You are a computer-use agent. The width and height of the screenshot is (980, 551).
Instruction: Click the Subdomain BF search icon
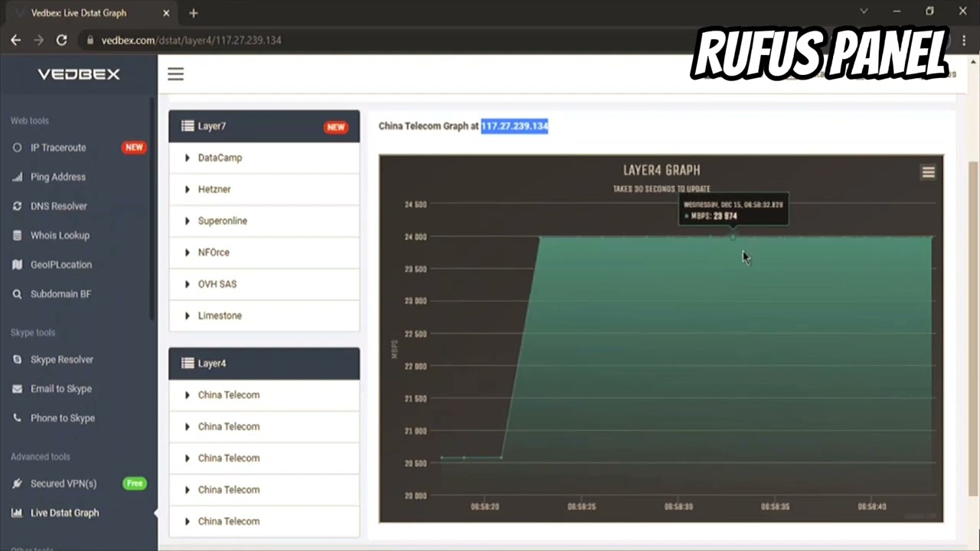click(x=17, y=294)
